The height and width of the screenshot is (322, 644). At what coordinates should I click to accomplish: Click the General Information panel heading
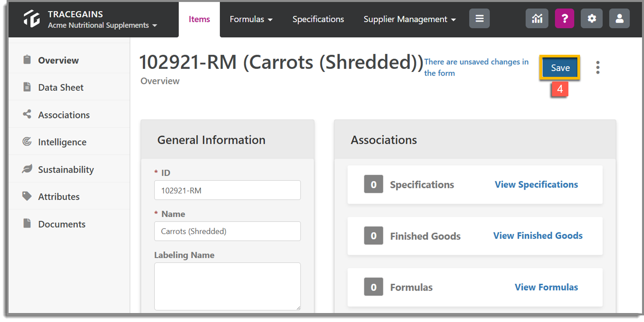211,140
